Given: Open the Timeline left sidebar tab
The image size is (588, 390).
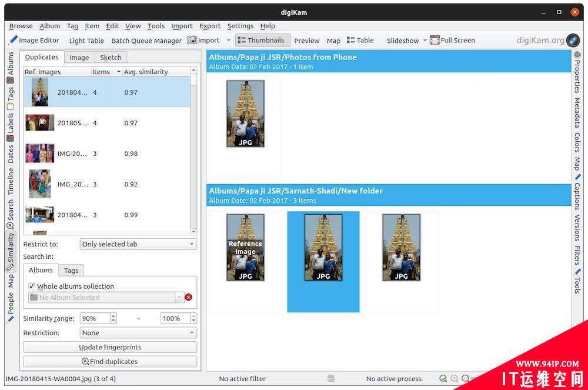Looking at the screenshot, I should 10,181.
